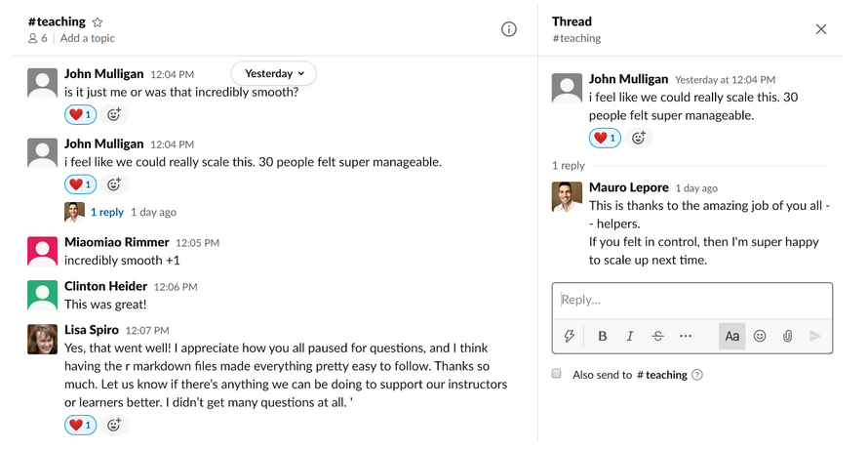Open the '1 reply' thread link
Image resolution: width=868 pixels, height=450 pixels.
tap(107, 212)
